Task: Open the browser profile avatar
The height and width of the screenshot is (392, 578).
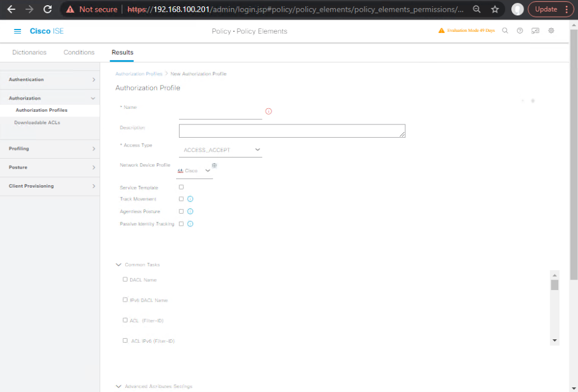Action: pyautogui.click(x=518, y=9)
